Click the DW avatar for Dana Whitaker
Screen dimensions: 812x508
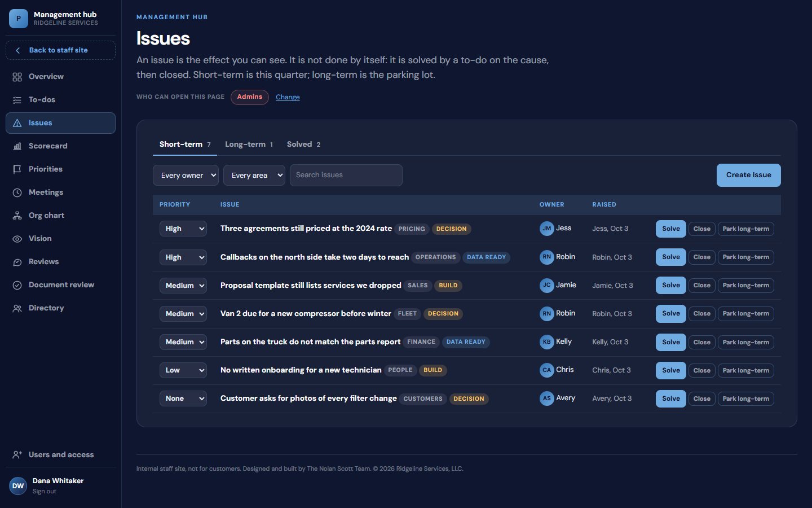18,486
